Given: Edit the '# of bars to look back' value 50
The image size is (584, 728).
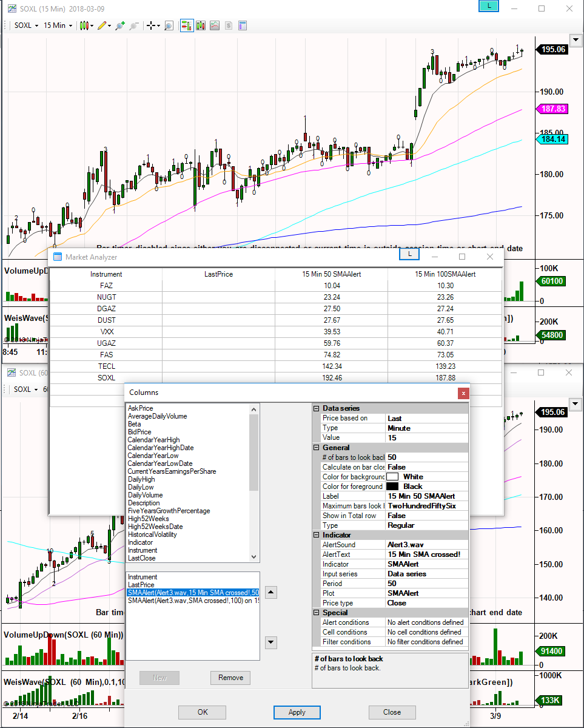Looking at the screenshot, I should click(427, 457).
